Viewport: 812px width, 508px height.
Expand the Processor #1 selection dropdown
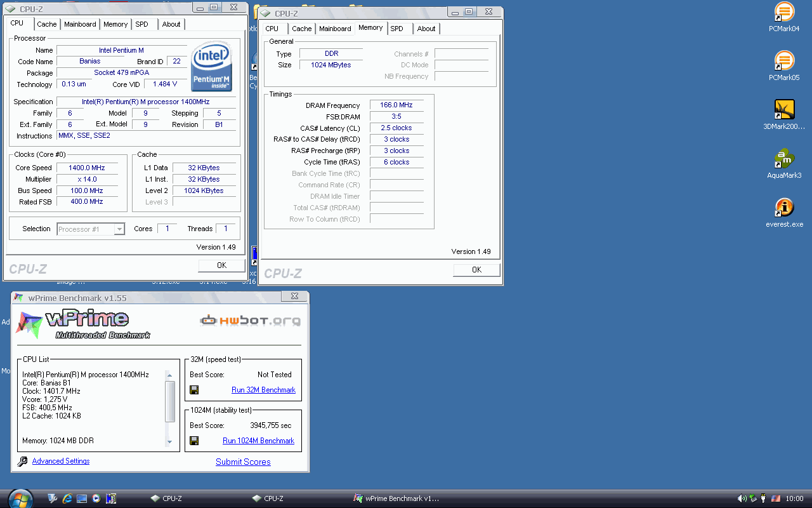119,229
